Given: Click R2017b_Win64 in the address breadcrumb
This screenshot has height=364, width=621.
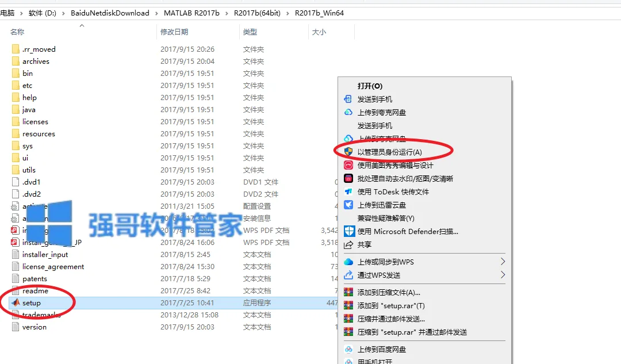Looking at the screenshot, I should pyautogui.click(x=319, y=13).
